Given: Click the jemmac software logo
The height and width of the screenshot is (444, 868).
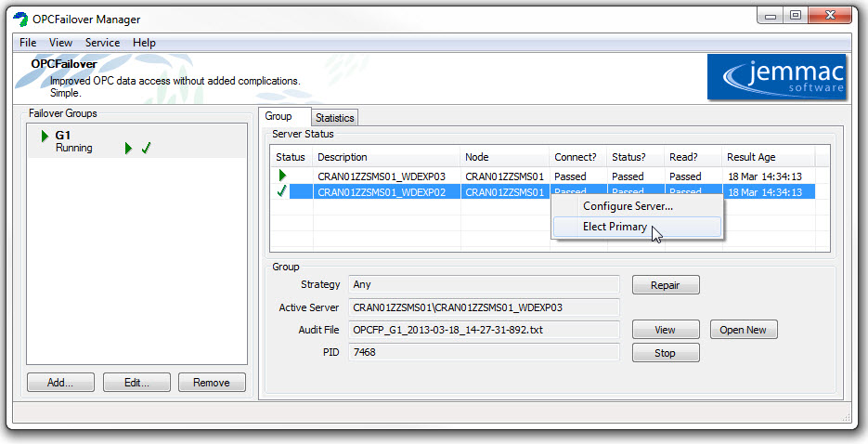Looking at the screenshot, I should coord(777,77).
